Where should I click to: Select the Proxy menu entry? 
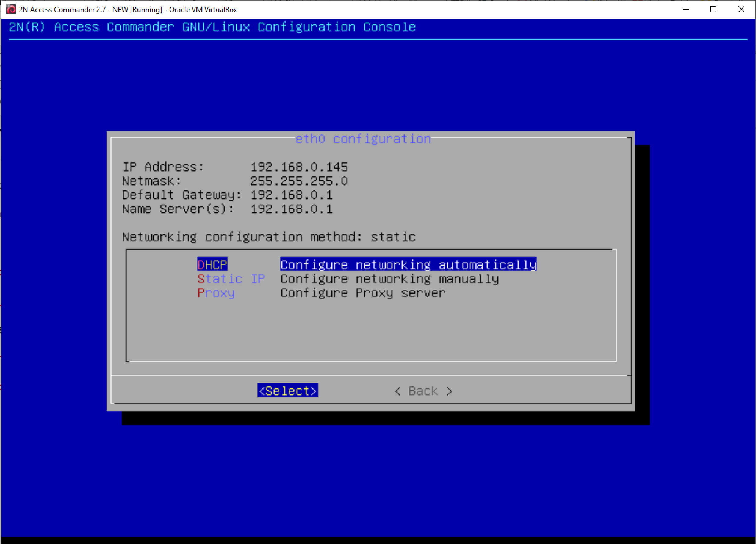pyautogui.click(x=216, y=293)
